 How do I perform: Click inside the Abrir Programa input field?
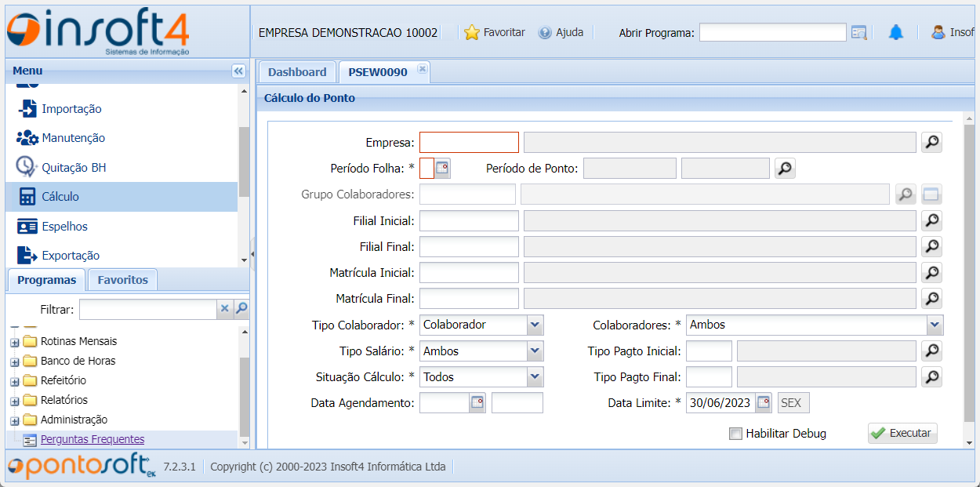(772, 32)
